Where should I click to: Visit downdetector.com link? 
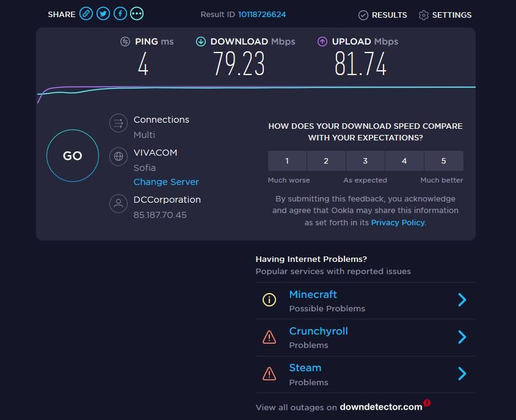click(381, 407)
